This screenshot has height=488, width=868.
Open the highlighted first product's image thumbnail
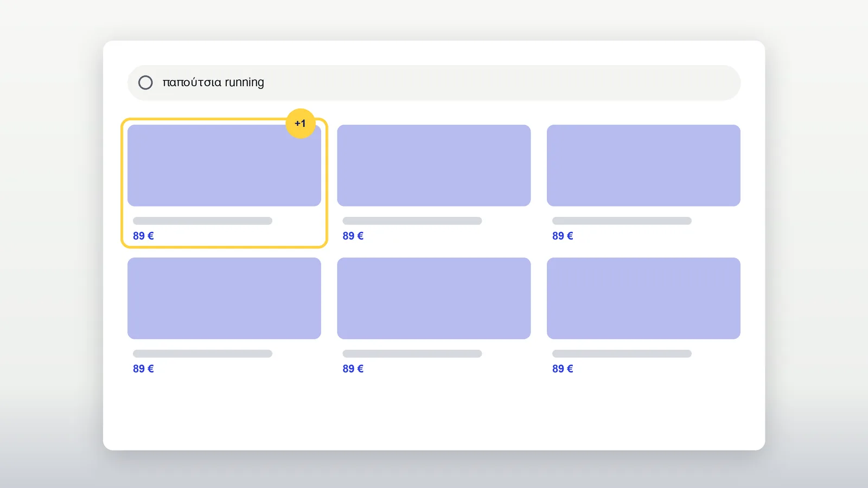coord(224,165)
